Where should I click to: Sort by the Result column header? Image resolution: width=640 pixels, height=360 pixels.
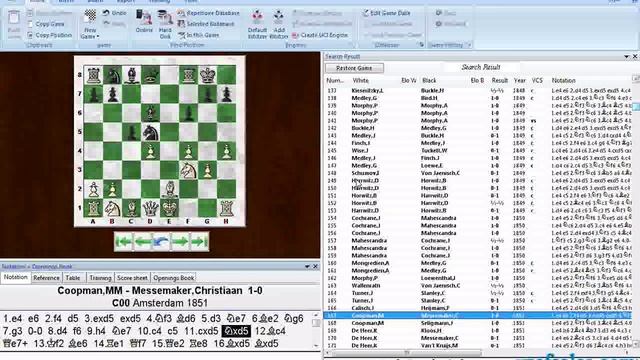pyautogui.click(x=500, y=80)
